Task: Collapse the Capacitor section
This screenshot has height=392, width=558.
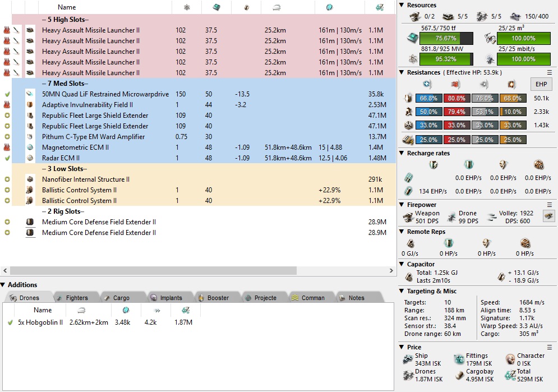Action: click(402, 264)
